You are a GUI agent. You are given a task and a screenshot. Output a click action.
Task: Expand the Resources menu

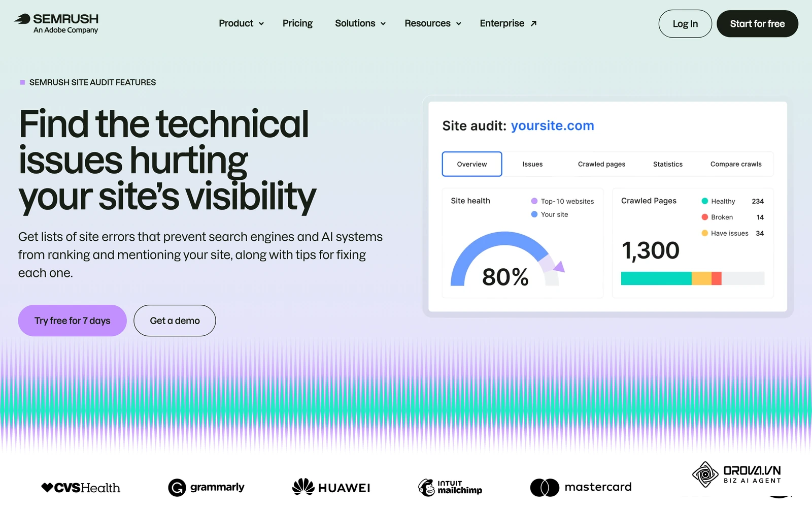click(433, 23)
